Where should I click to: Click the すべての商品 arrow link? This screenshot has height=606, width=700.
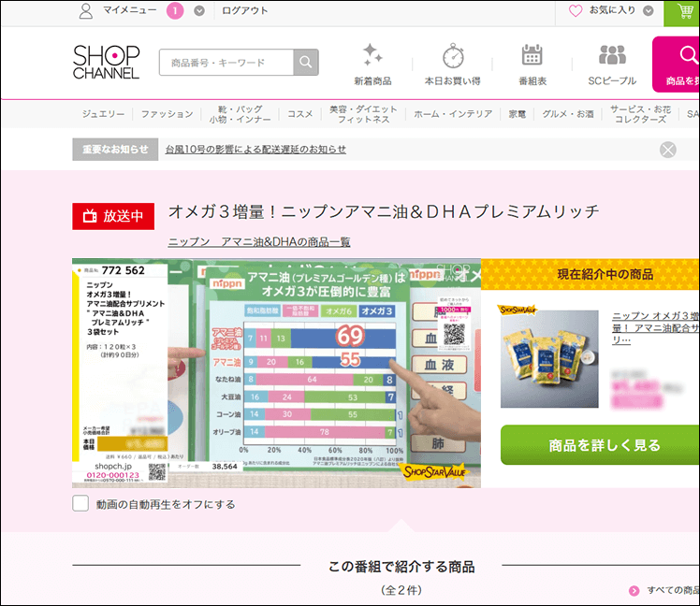(x=664, y=590)
